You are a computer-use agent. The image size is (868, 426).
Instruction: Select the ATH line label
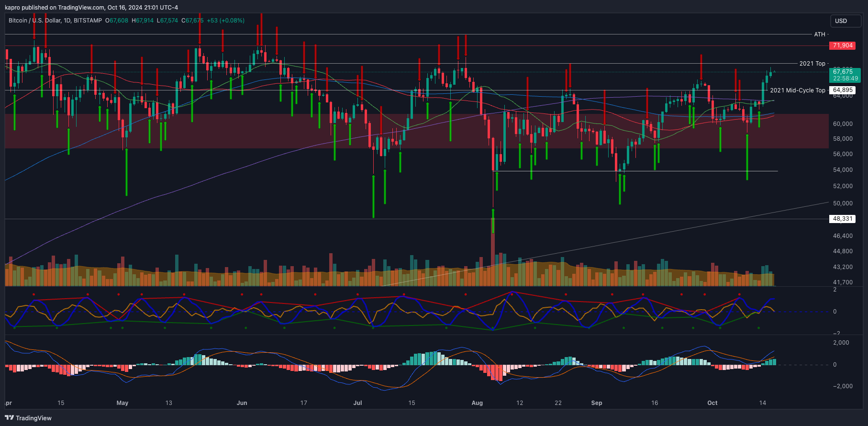click(820, 34)
